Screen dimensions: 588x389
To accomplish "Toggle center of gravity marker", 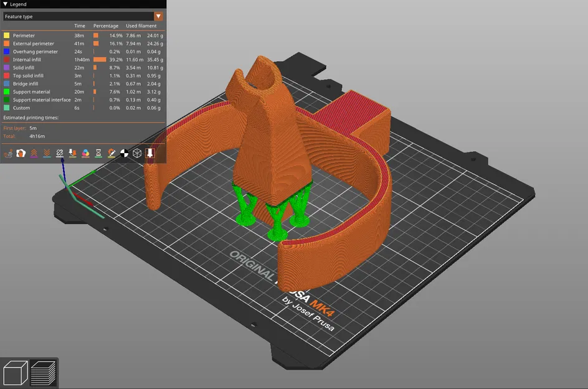I will (124, 153).
